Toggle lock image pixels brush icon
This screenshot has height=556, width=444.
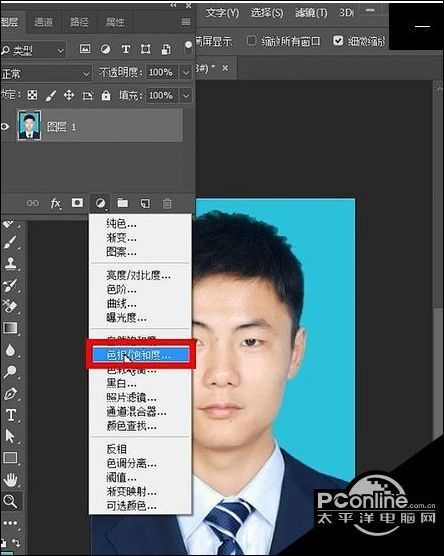51,95
